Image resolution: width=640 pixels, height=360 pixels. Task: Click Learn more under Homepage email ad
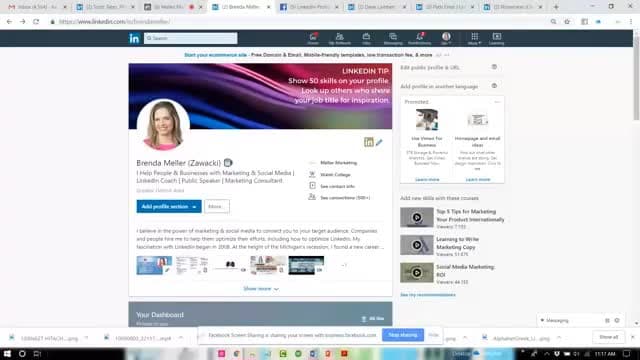(478, 179)
